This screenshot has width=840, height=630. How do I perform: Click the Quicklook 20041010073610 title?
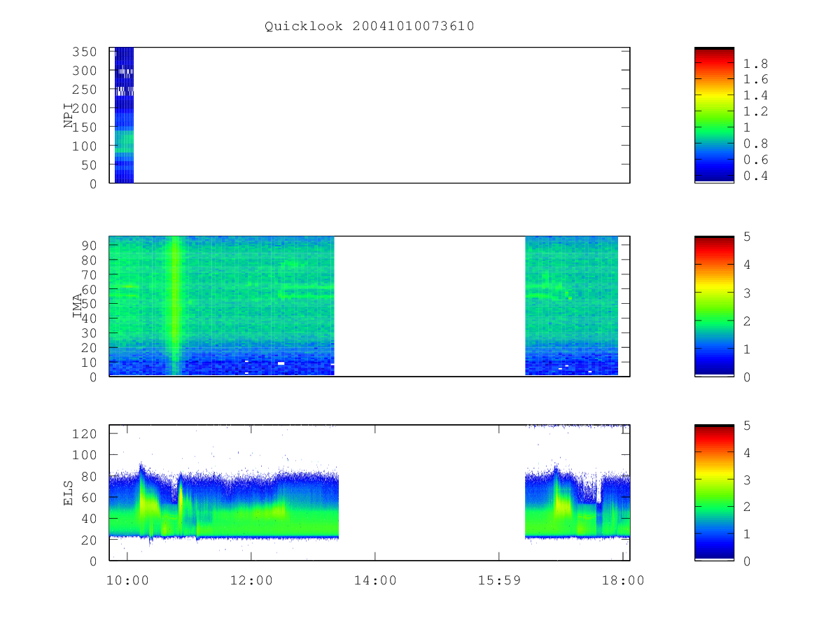pos(369,27)
